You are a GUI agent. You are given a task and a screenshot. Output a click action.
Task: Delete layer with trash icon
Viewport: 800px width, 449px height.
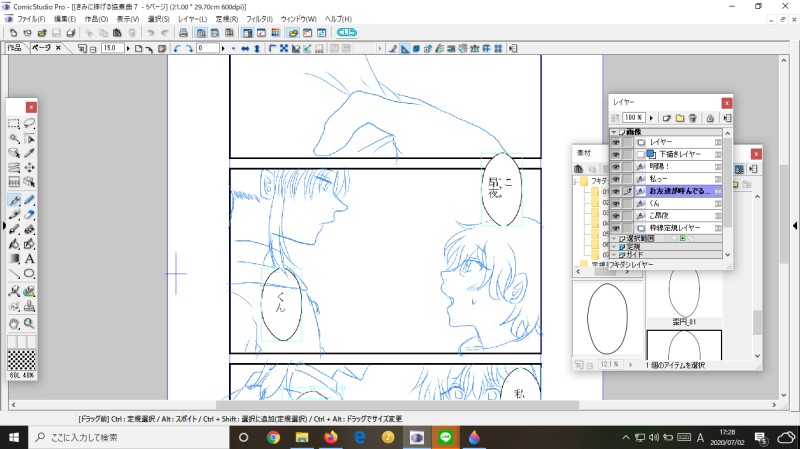point(693,118)
